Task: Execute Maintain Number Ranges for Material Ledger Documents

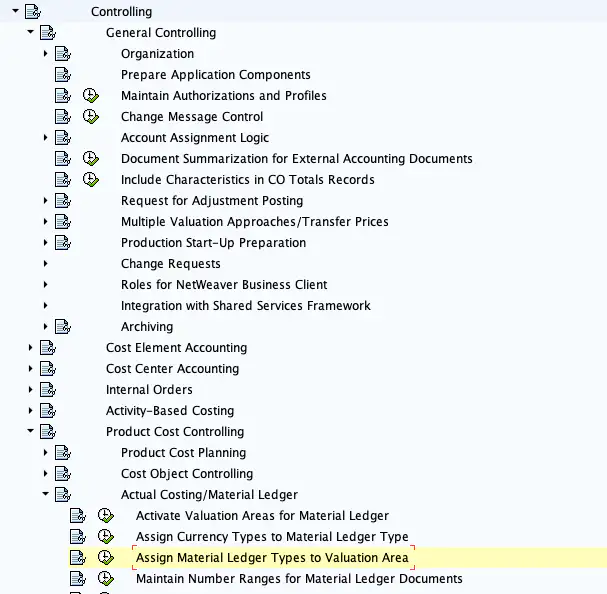Action: (x=106, y=579)
